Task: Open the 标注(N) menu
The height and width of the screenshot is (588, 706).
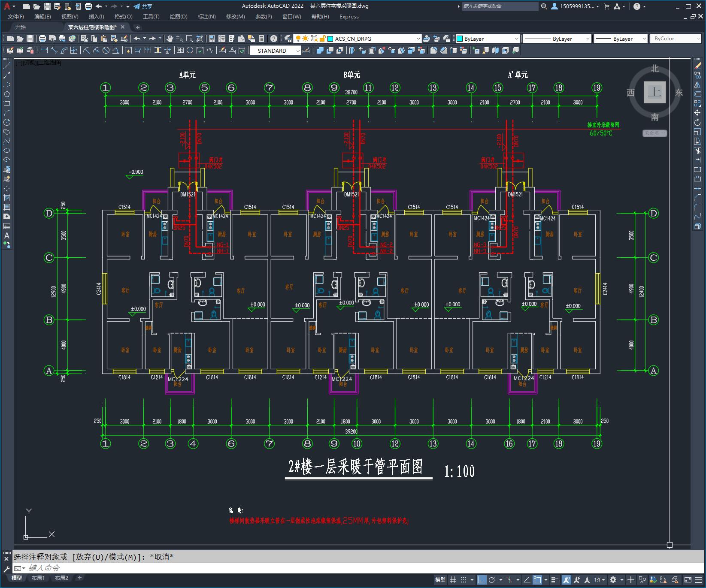Action: [206, 17]
